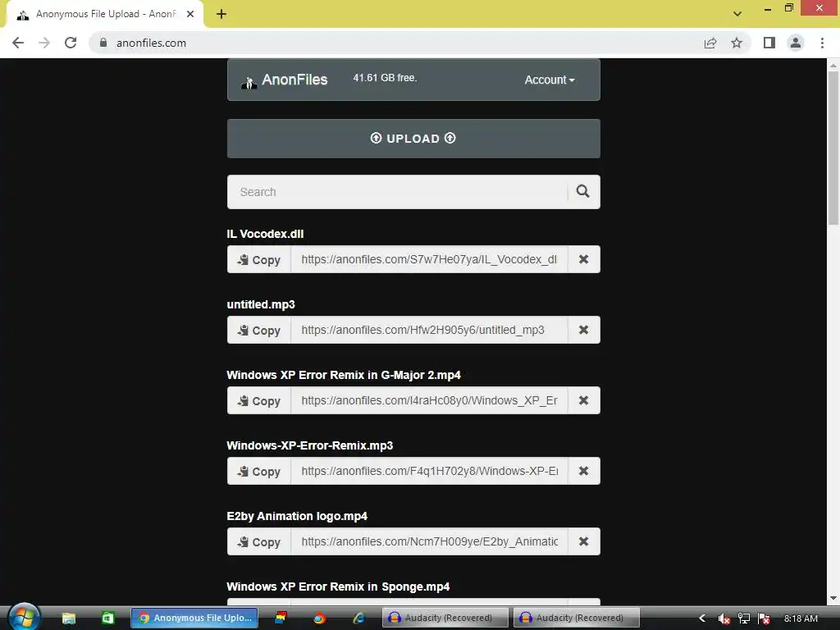Select the E2by Animation logo.mp4 URL field
This screenshot has width=840, height=630.
pos(429,541)
